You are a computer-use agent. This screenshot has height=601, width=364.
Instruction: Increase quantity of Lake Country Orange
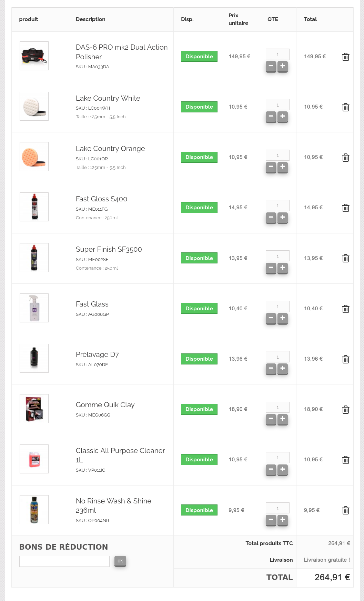click(x=283, y=167)
